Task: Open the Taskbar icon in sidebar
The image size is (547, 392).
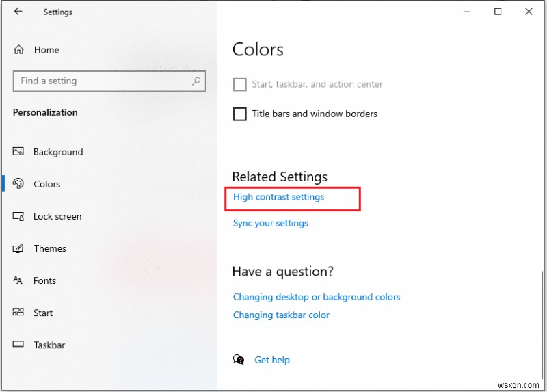Action: tap(19, 345)
